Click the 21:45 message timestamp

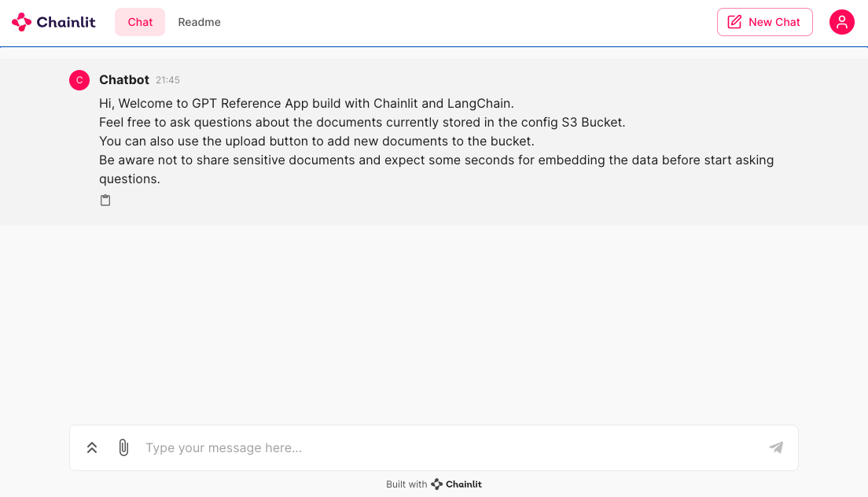(x=167, y=80)
